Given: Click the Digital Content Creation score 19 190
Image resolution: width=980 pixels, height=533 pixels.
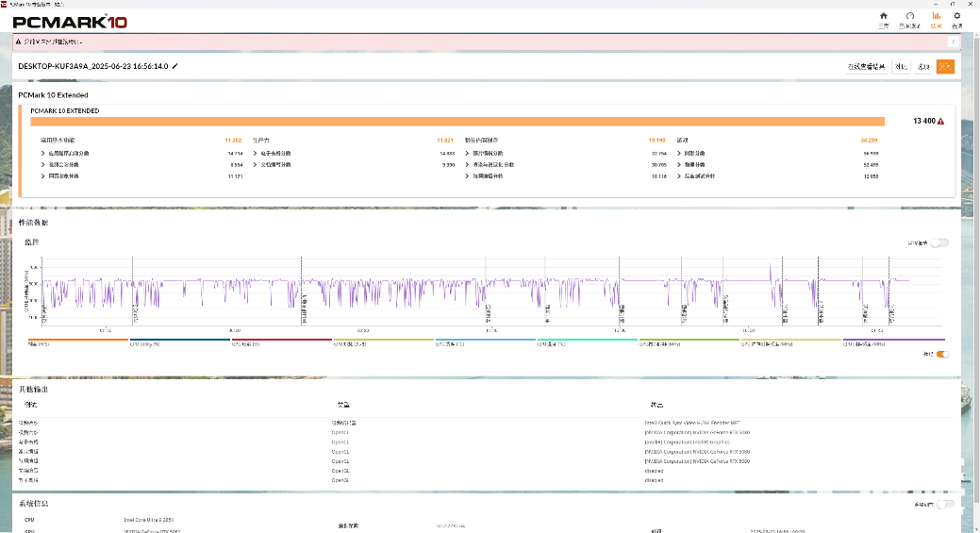Looking at the screenshot, I should 656,141.
